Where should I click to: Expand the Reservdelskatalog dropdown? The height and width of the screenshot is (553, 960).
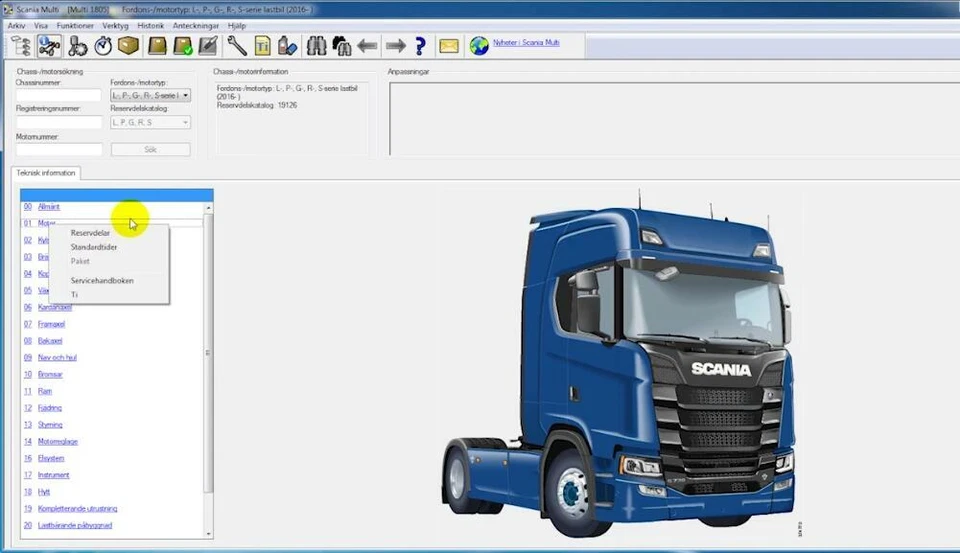coord(186,122)
